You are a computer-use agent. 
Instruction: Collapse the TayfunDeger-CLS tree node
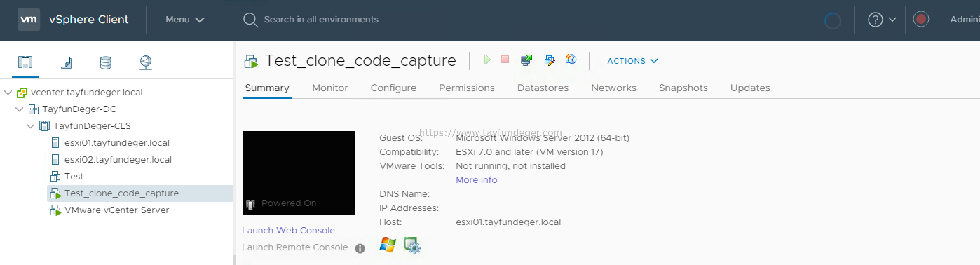point(30,126)
